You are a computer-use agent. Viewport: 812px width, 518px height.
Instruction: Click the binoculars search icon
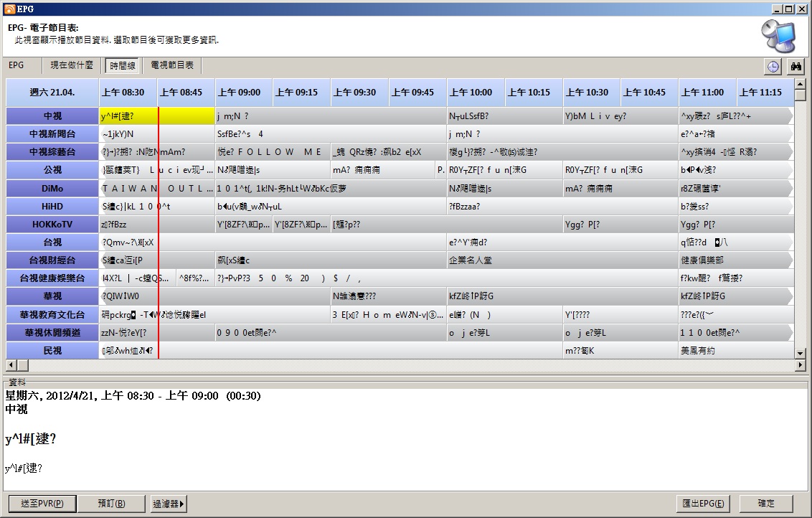pyautogui.click(x=796, y=66)
